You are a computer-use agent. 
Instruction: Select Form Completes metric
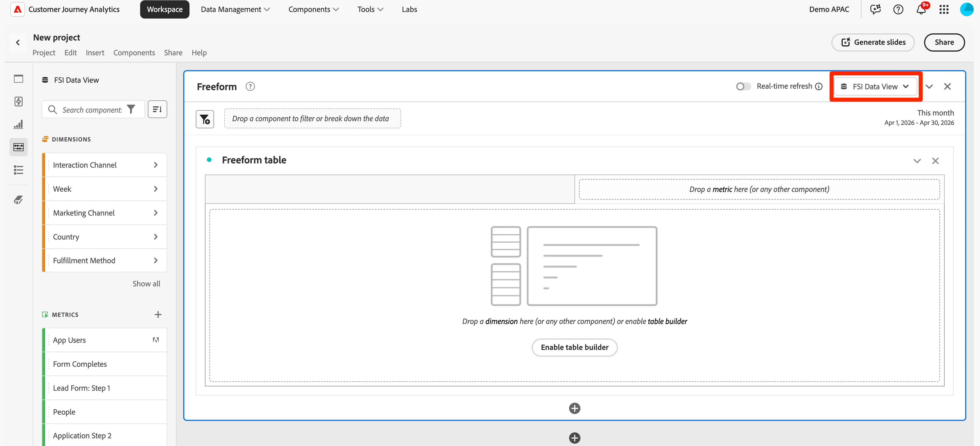(x=104, y=364)
